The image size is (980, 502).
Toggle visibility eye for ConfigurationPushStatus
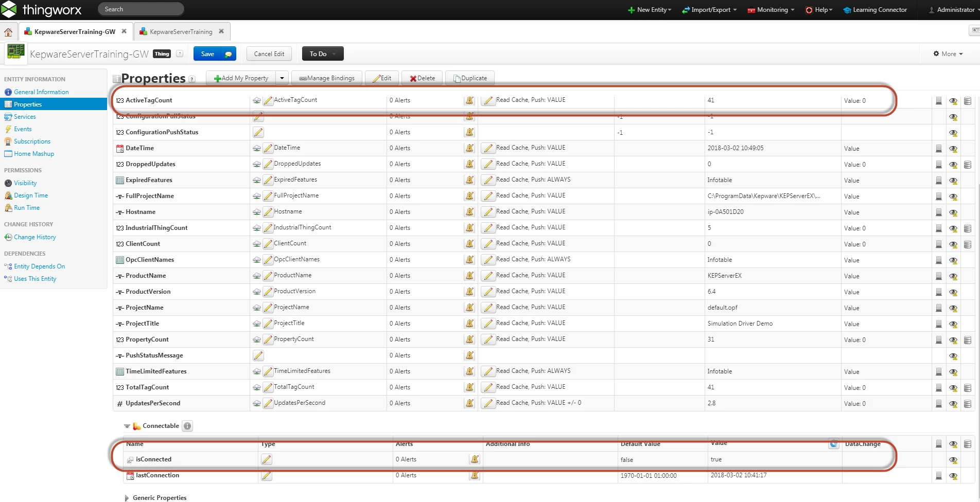(x=953, y=133)
